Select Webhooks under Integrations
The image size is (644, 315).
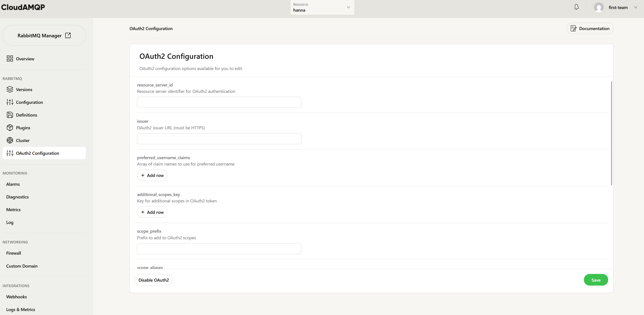click(x=16, y=297)
